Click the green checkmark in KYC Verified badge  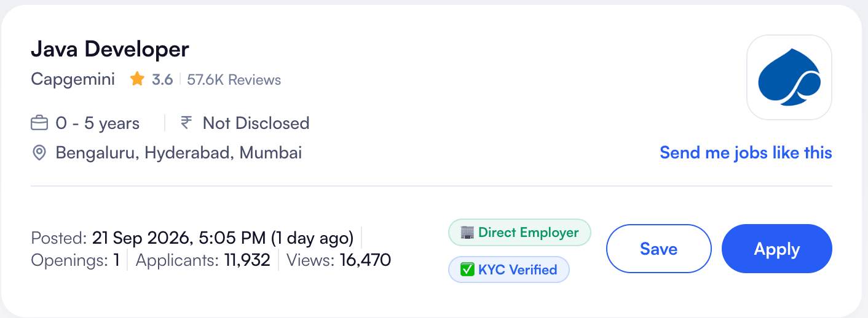click(x=467, y=270)
